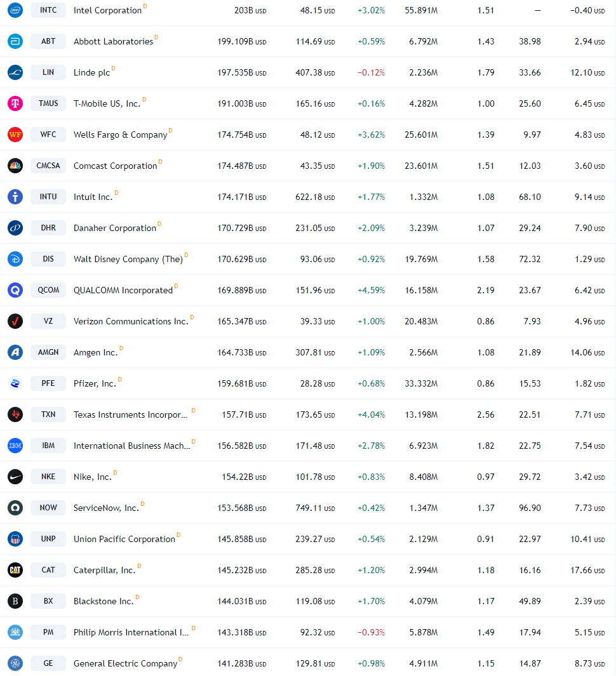The width and height of the screenshot is (616, 676).
Task: Click the Walt Disney logo icon
Action: [15, 259]
